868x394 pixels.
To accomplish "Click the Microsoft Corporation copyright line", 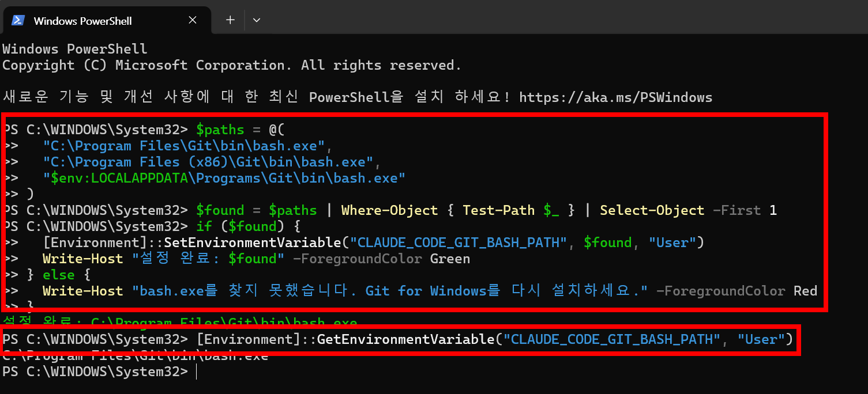I will [x=232, y=65].
